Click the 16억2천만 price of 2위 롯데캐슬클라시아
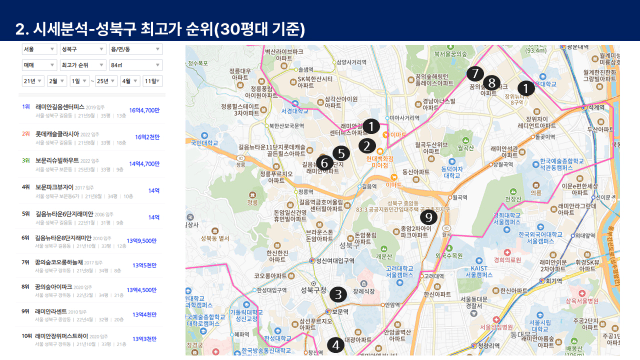The image size is (640, 360). (x=147, y=137)
